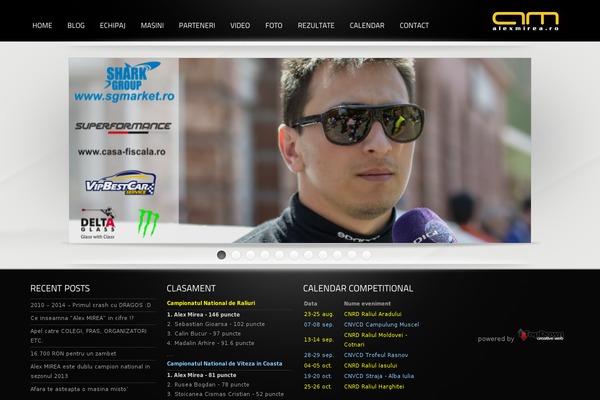View the REZULTATE page
Image resolution: width=600 pixels, height=400 pixels.
316,26
